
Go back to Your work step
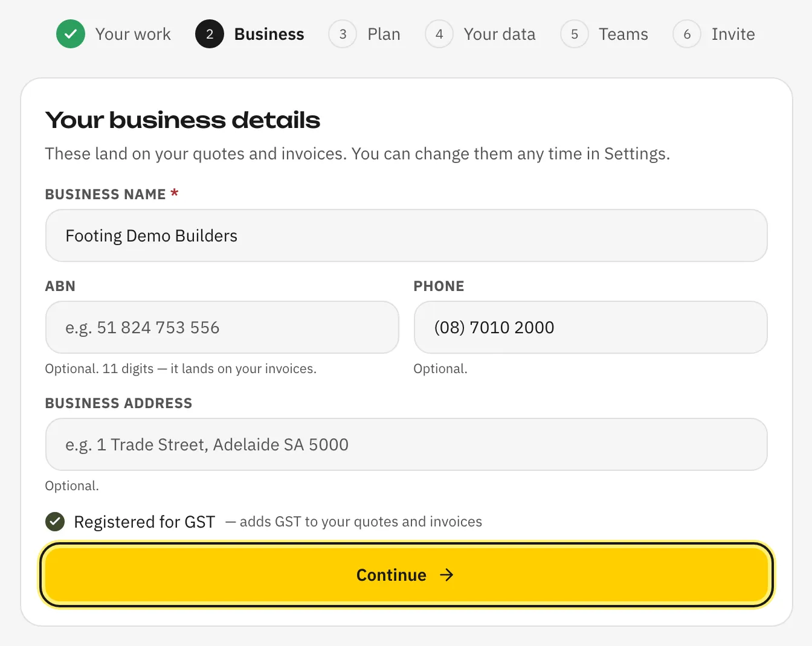pos(133,34)
